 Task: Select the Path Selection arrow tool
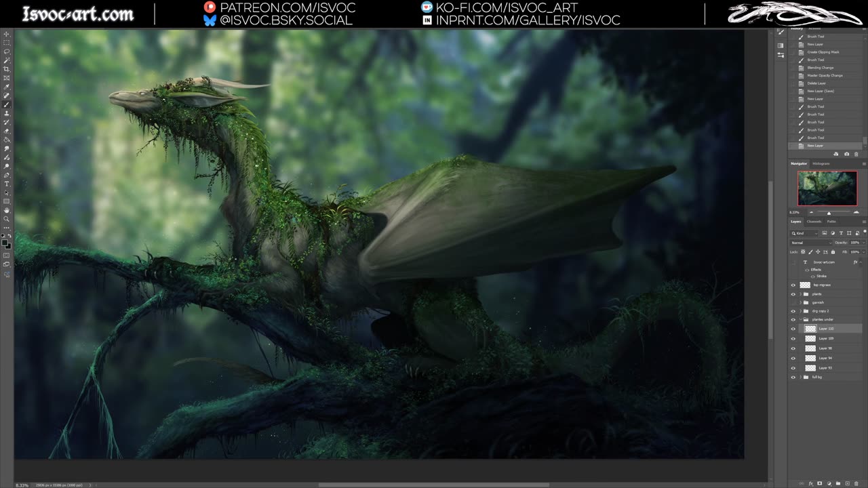pyautogui.click(x=6, y=192)
